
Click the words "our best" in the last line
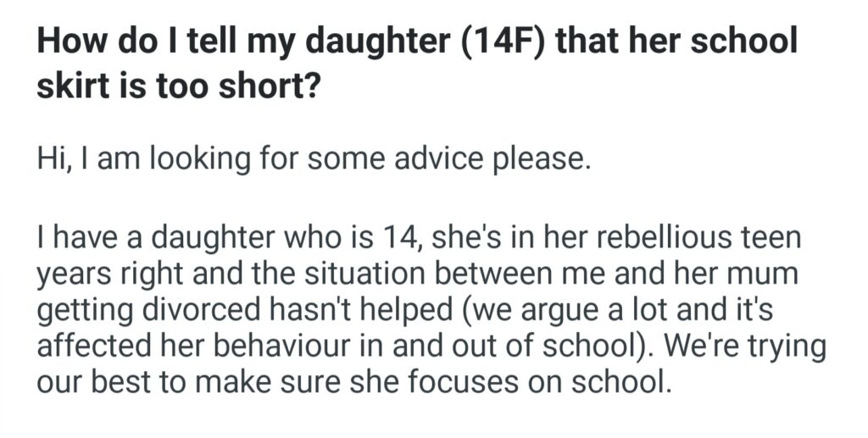point(92,381)
